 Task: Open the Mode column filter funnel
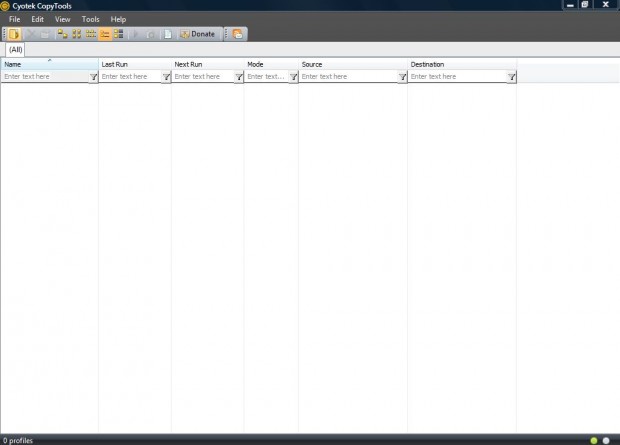click(293, 77)
